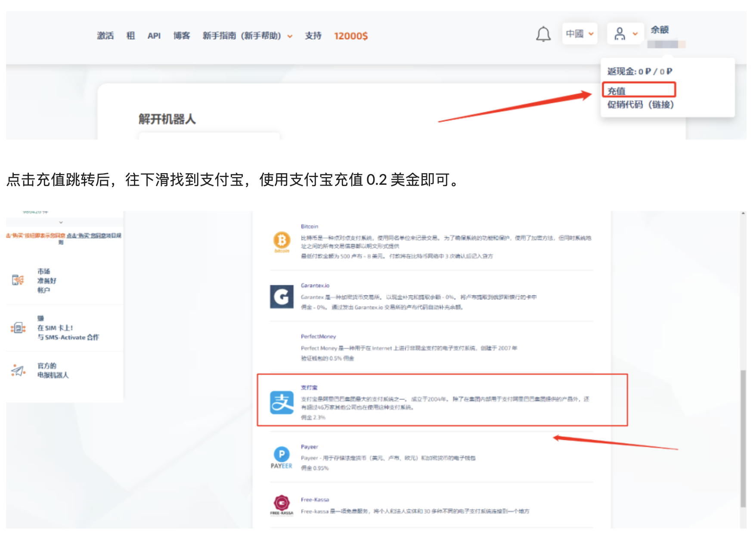756x541 pixels.
Task: Open the Bitcoin payment method title
Action: (309, 227)
